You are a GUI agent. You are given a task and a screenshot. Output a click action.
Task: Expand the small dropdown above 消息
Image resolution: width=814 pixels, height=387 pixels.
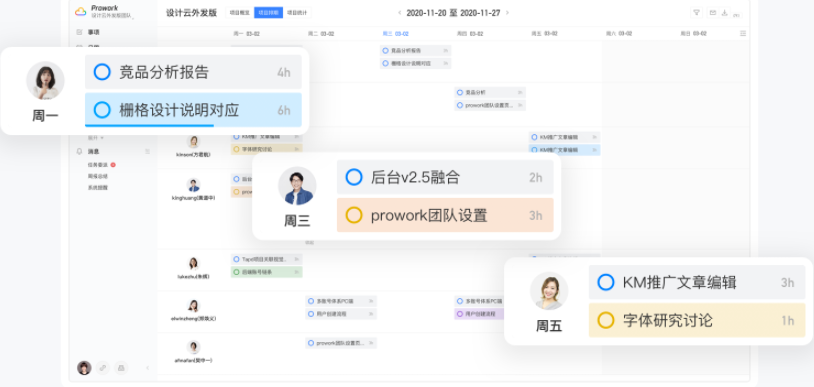(96, 138)
